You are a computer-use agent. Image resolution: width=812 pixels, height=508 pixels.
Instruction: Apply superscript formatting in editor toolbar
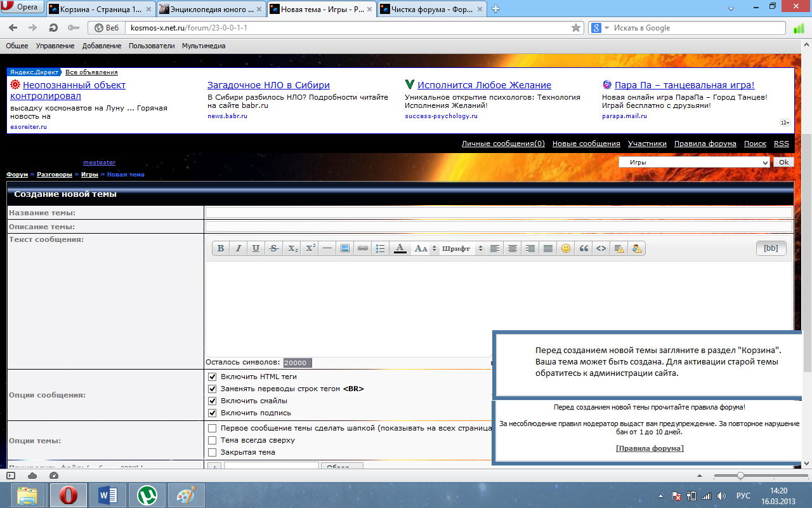(x=310, y=248)
